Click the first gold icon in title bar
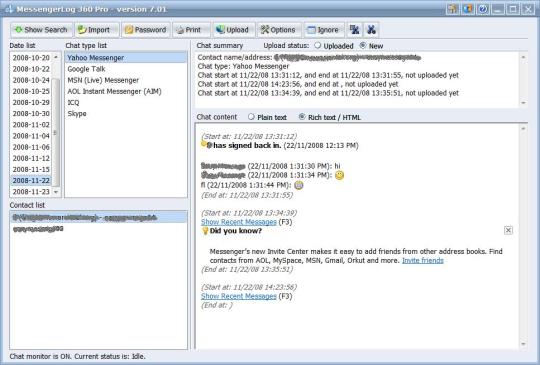The width and height of the screenshot is (540, 365). [x=453, y=9]
